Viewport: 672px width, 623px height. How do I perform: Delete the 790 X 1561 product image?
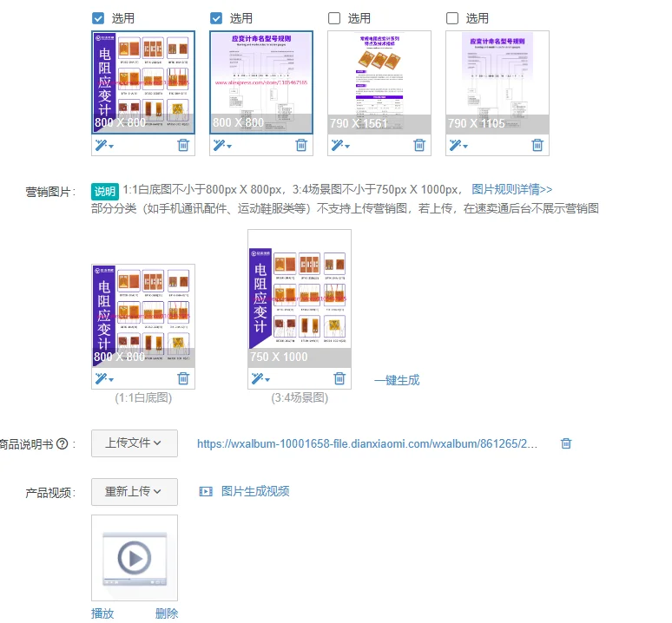[x=419, y=145]
